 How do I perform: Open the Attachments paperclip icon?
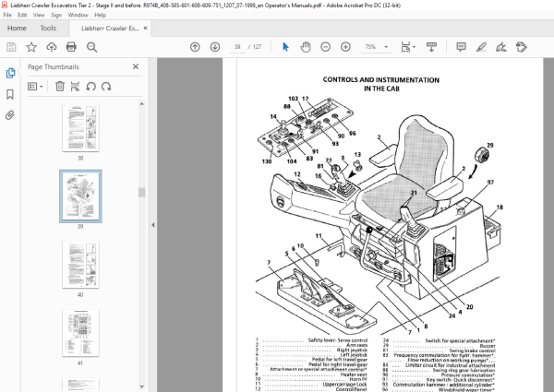[10, 115]
